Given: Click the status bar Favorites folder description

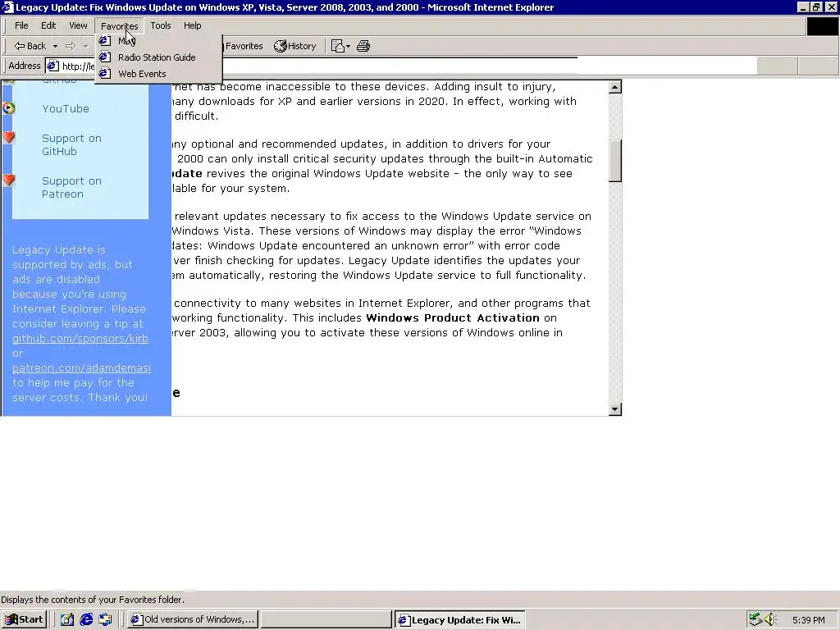Looking at the screenshot, I should (93, 600).
